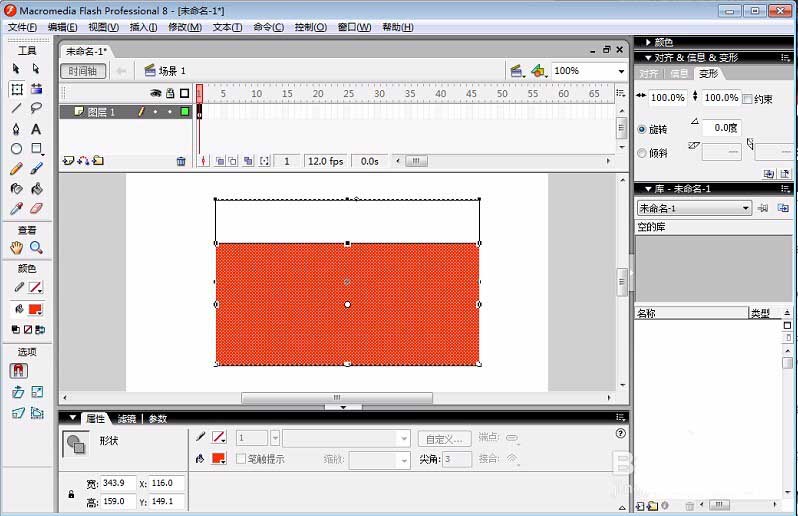
Task: Open 文件 File menu
Action: coord(22,27)
